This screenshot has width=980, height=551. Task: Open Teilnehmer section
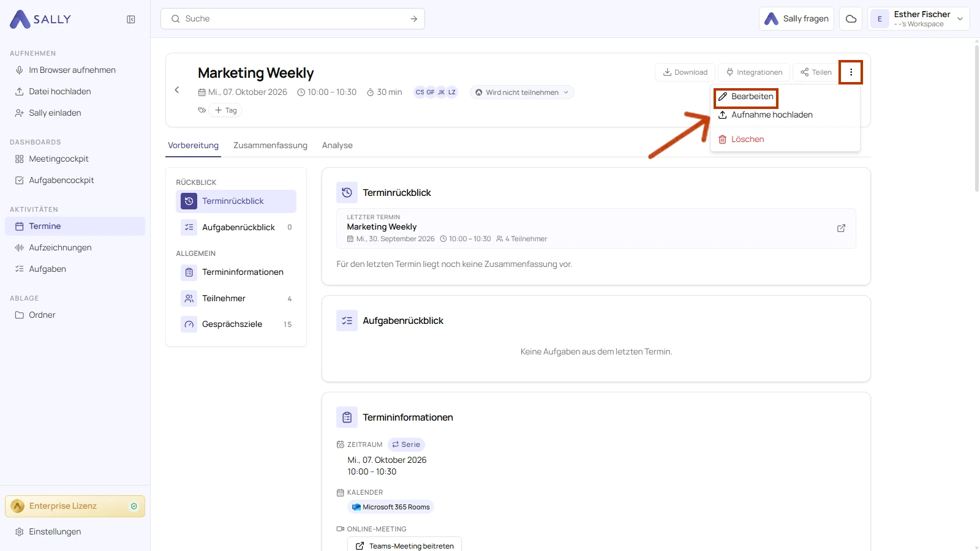tap(236, 299)
